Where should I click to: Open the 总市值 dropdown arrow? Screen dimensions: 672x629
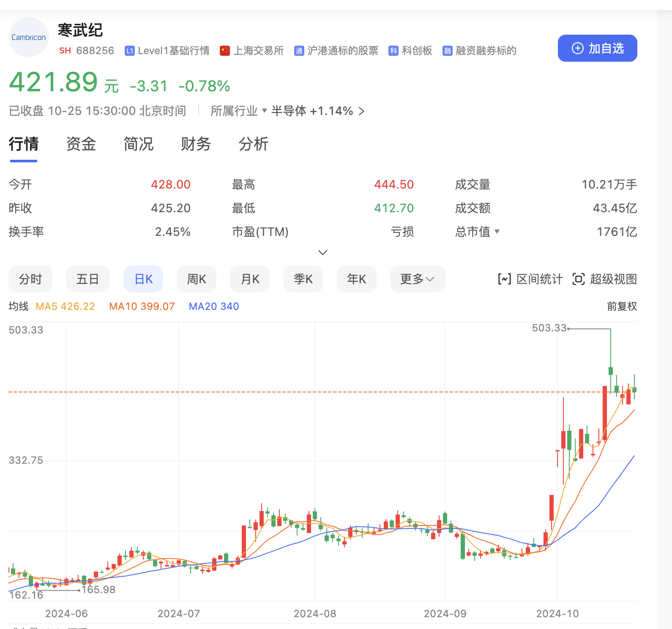(497, 232)
